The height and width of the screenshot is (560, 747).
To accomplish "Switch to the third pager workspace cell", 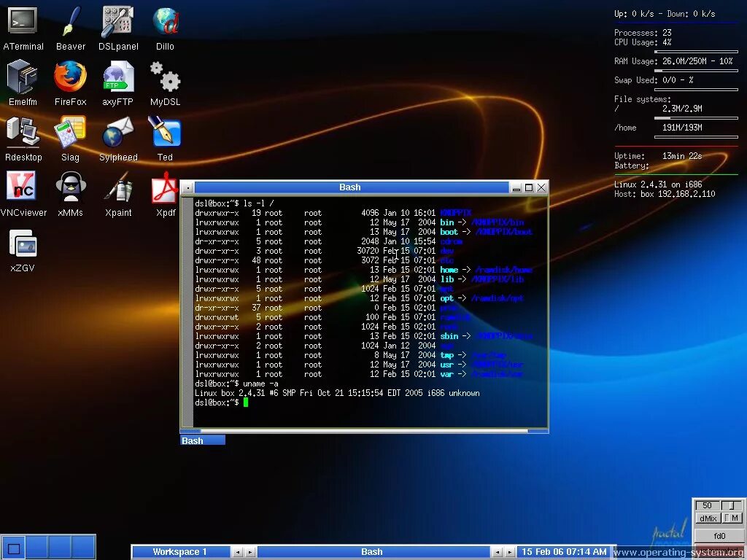I will point(60,548).
